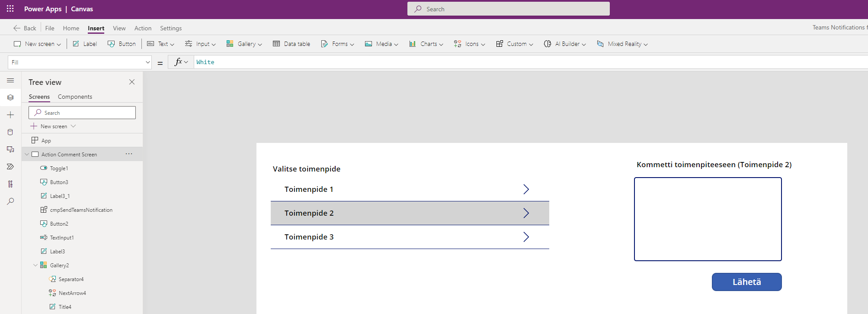Image resolution: width=868 pixels, height=314 pixels.
Task: Close the Tree view panel
Action: click(132, 82)
